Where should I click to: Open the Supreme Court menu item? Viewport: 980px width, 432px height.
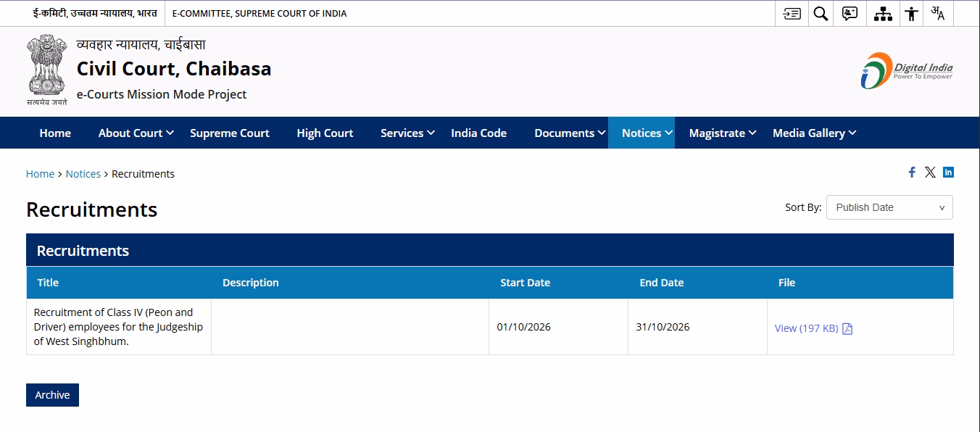[x=230, y=133]
